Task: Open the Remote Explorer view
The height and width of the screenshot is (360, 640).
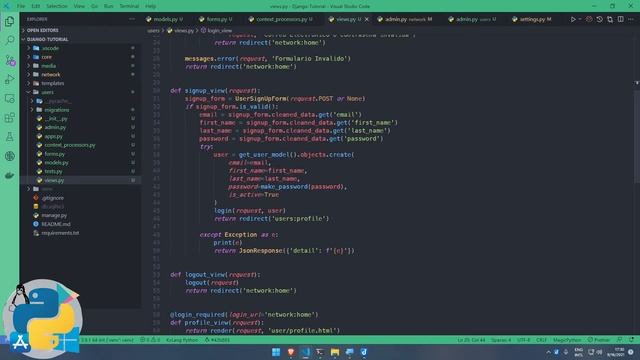Action: coord(9,99)
